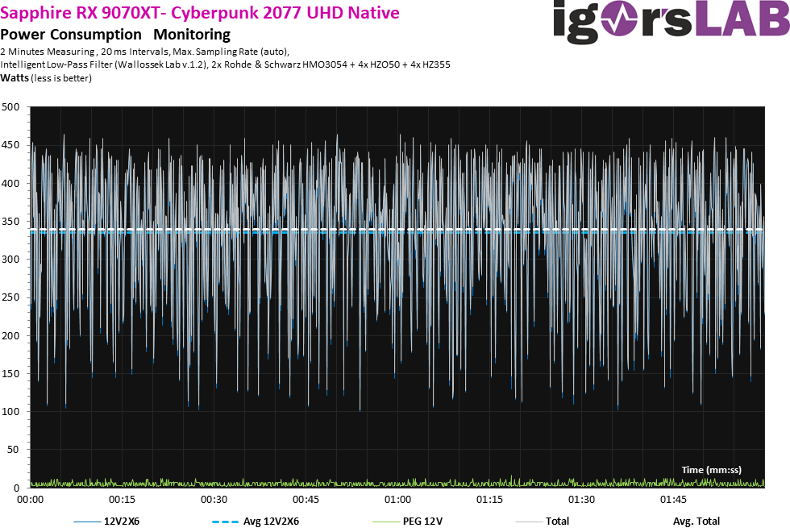Click the 'Avg. Total' legend entry

pos(696,522)
